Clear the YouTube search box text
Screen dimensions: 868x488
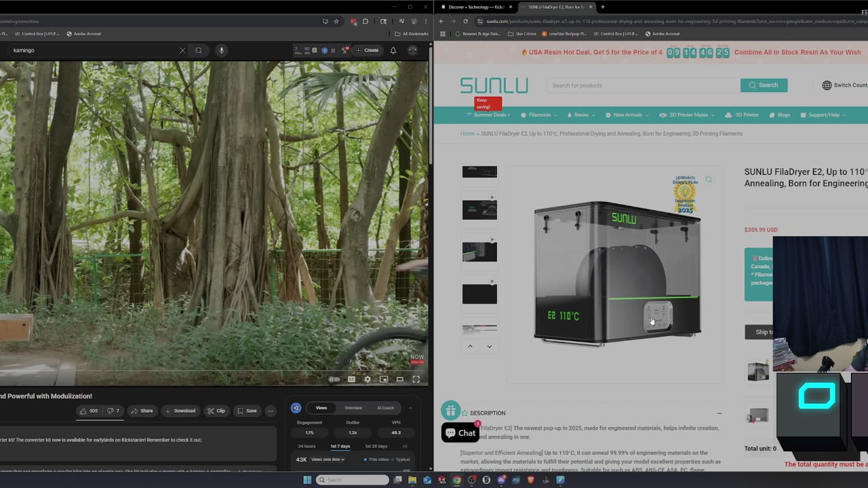(182, 50)
